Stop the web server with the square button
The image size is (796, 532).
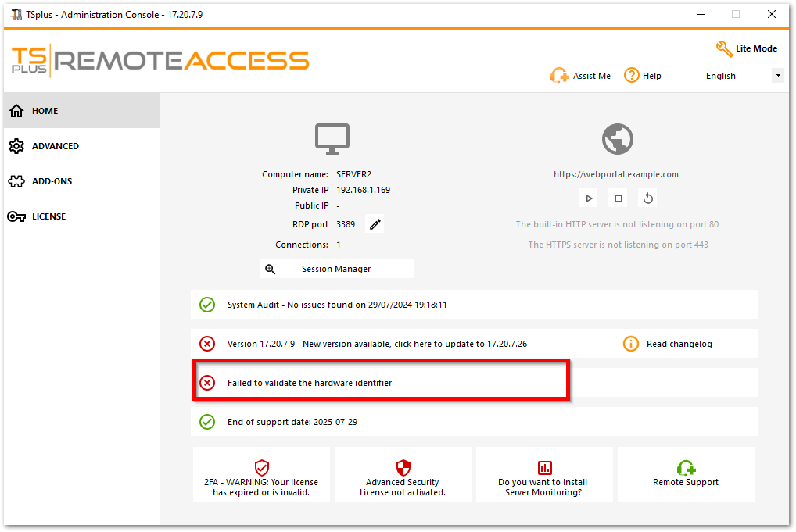618,198
